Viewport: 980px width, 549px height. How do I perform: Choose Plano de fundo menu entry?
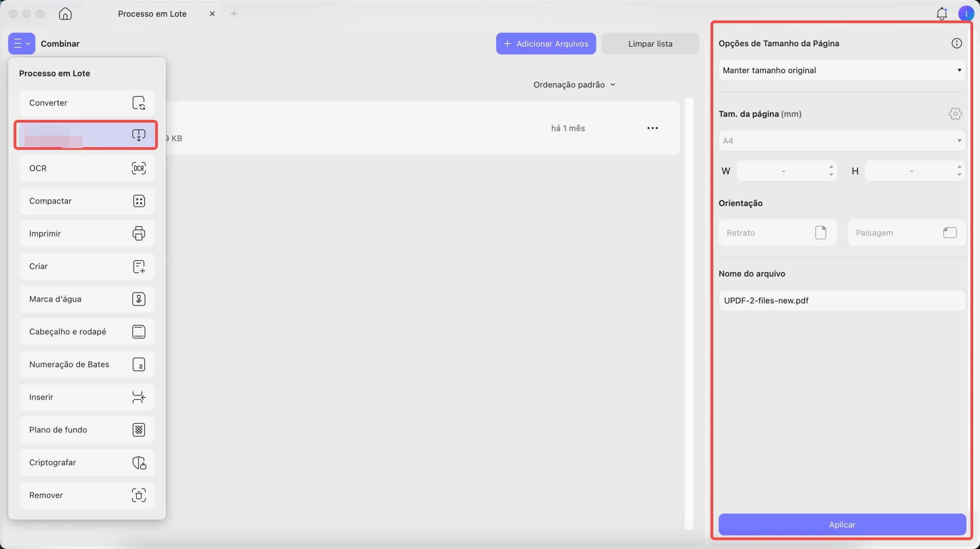coord(87,430)
